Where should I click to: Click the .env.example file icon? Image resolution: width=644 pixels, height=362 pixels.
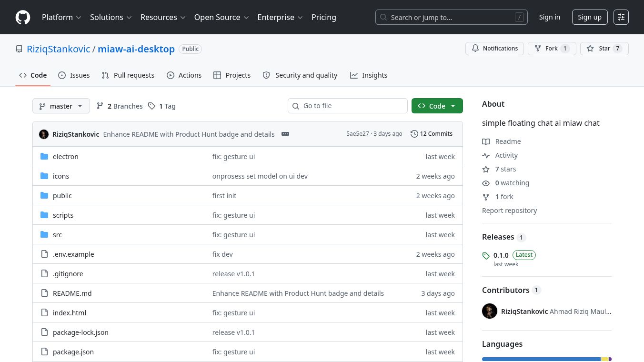(44, 254)
